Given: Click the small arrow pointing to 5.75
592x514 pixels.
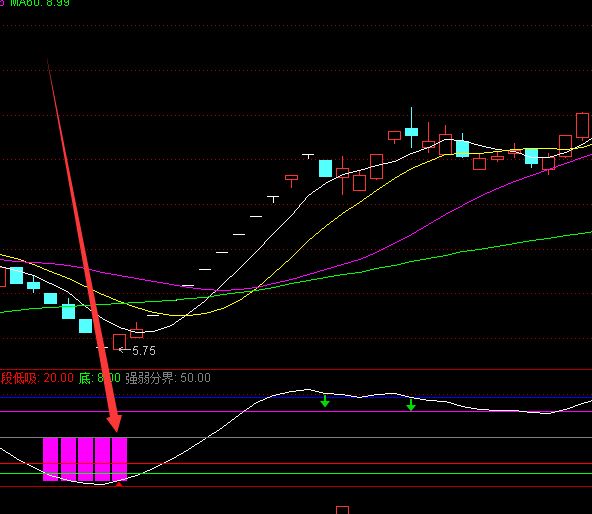Looking at the screenshot, I should pyautogui.click(x=125, y=350).
